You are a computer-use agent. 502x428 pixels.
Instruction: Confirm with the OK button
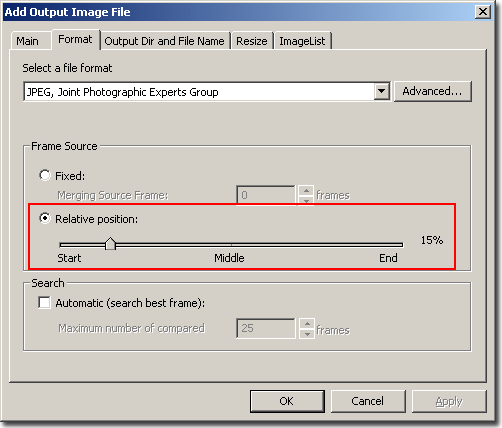tap(287, 401)
